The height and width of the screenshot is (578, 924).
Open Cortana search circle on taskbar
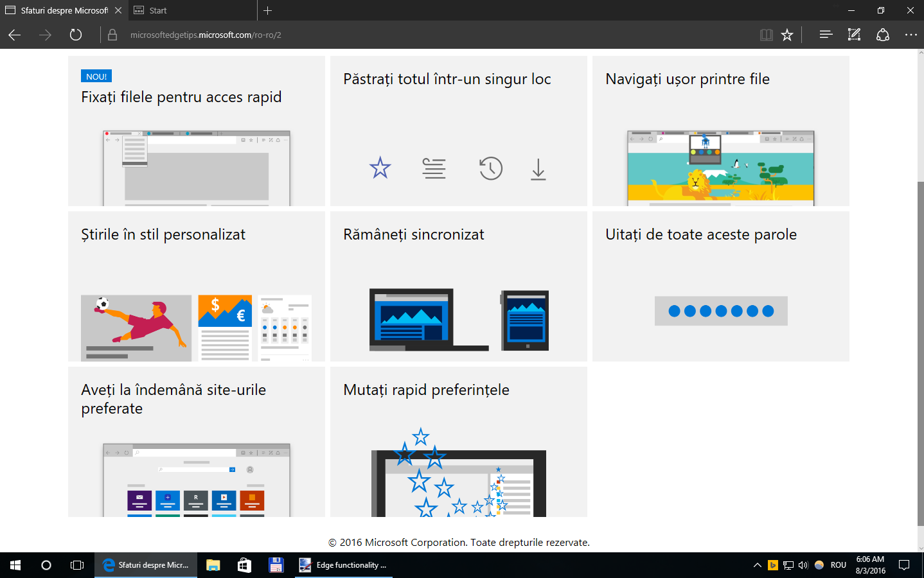click(46, 565)
